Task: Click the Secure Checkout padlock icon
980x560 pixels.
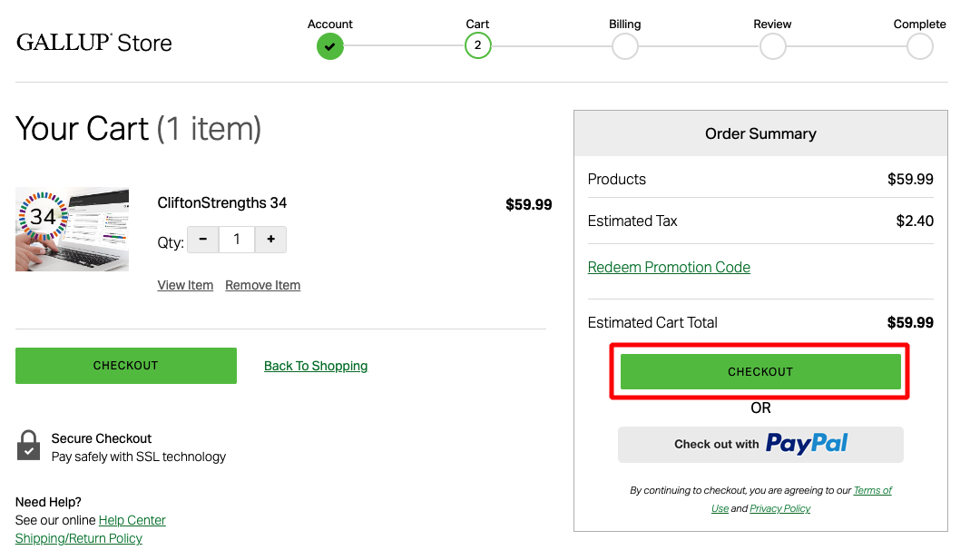Action: click(28, 445)
